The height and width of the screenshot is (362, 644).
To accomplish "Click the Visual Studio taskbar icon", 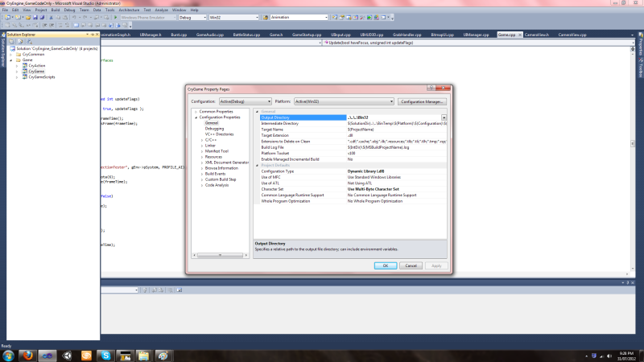I will point(47,356).
